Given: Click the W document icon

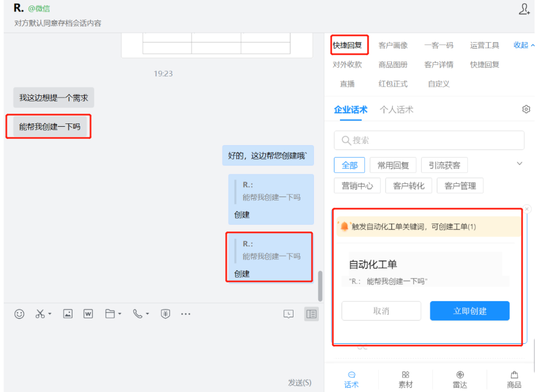Looking at the screenshot, I should [88, 314].
